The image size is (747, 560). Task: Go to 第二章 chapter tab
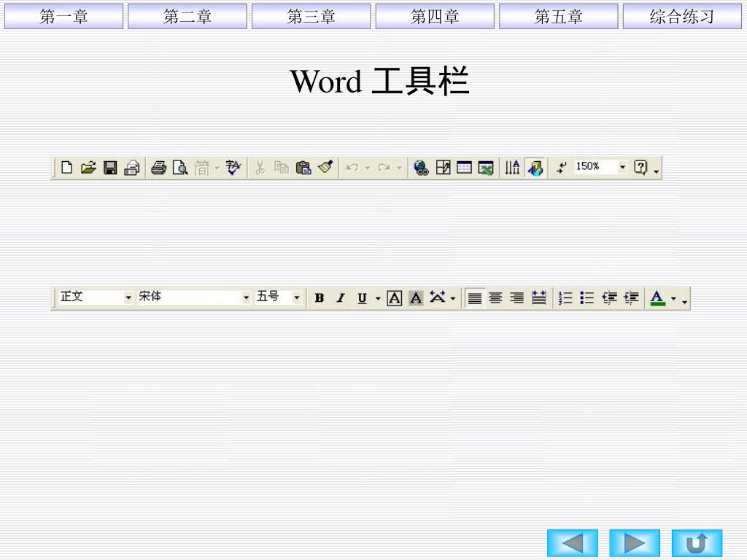187,16
